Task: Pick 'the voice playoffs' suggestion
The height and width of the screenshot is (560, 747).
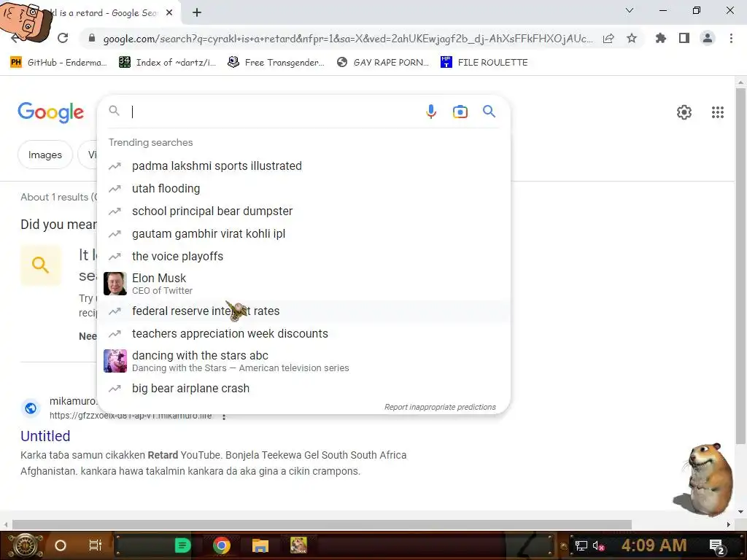Action: 303,256
